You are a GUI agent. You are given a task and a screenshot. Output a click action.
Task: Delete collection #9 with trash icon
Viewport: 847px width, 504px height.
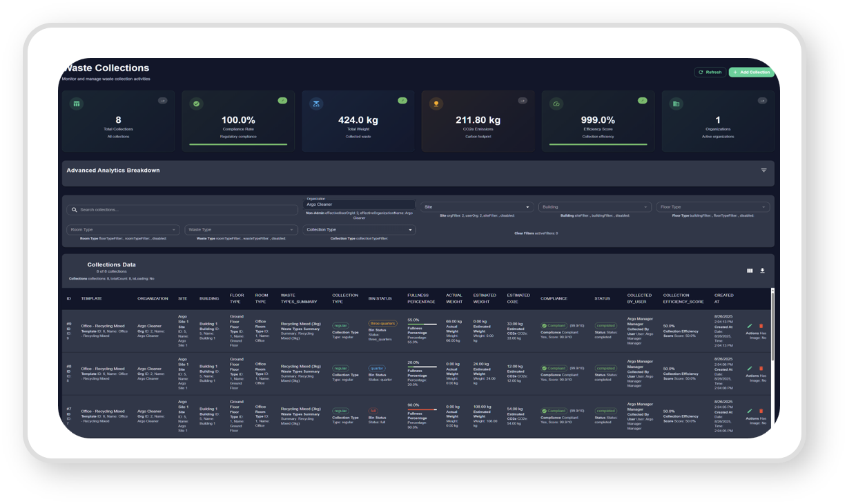coord(761,326)
